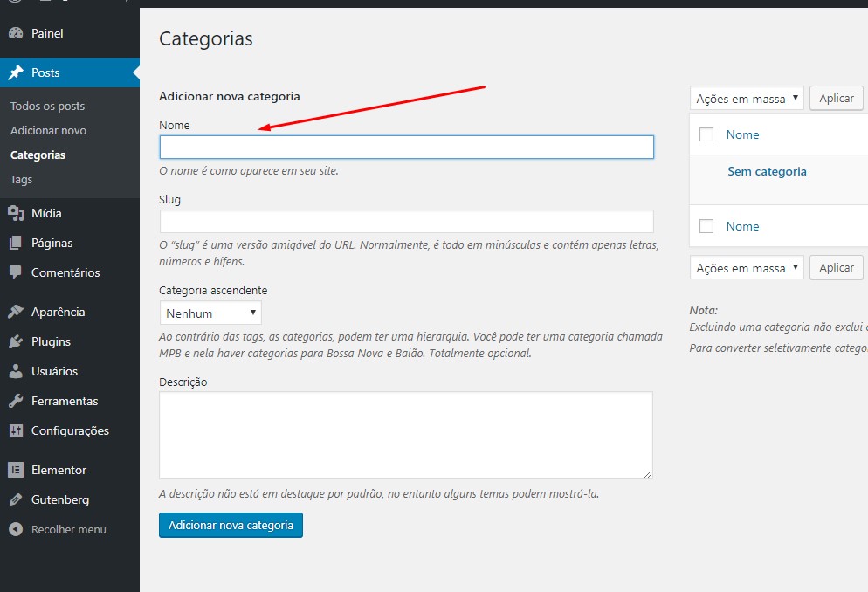Click the Configurações sliders icon

[16, 430]
